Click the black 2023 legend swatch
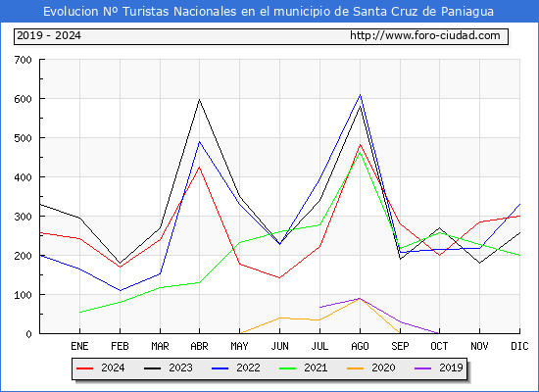539x392 pixels. point(152,368)
